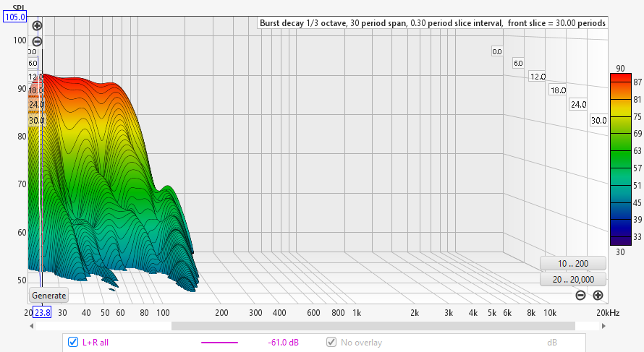Toggle the L+R all trace checkbox
Image resolution: width=644 pixels, height=352 pixels.
72,342
